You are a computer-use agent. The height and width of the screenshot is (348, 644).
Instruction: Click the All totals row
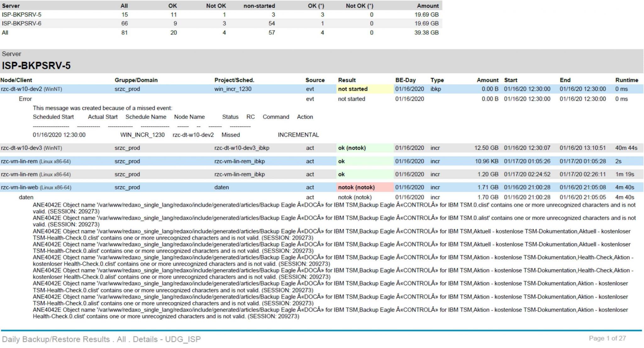tap(5, 32)
